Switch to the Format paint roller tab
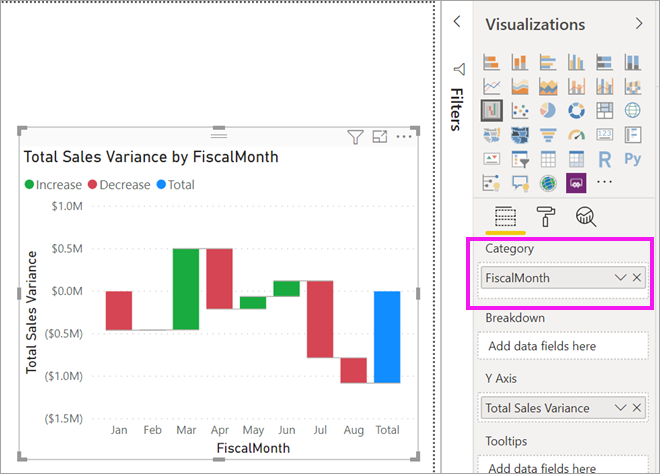Viewport: 660px width, 474px height. [546, 217]
